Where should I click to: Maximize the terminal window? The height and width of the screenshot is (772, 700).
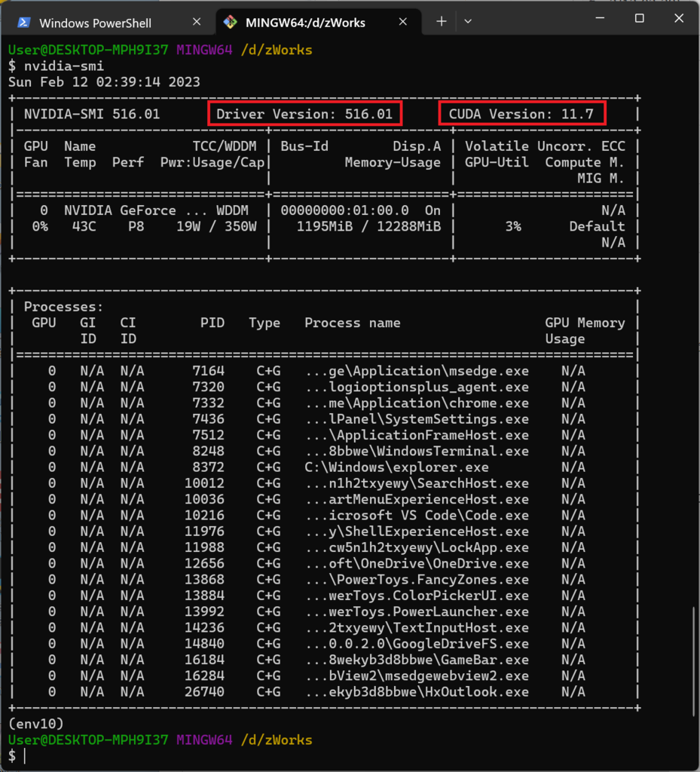(640, 18)
